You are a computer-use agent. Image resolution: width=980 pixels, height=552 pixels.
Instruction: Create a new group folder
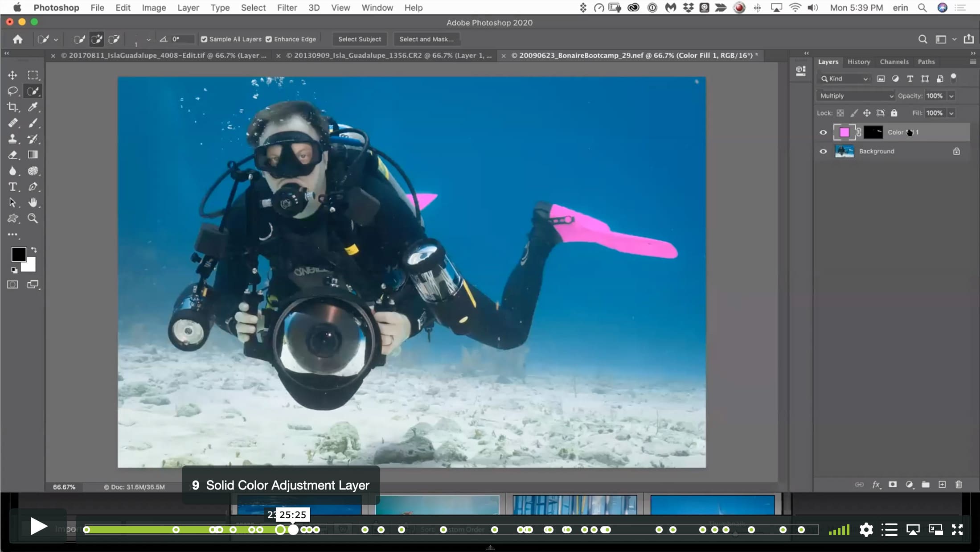pyautogui.click(x=926, y=484)
